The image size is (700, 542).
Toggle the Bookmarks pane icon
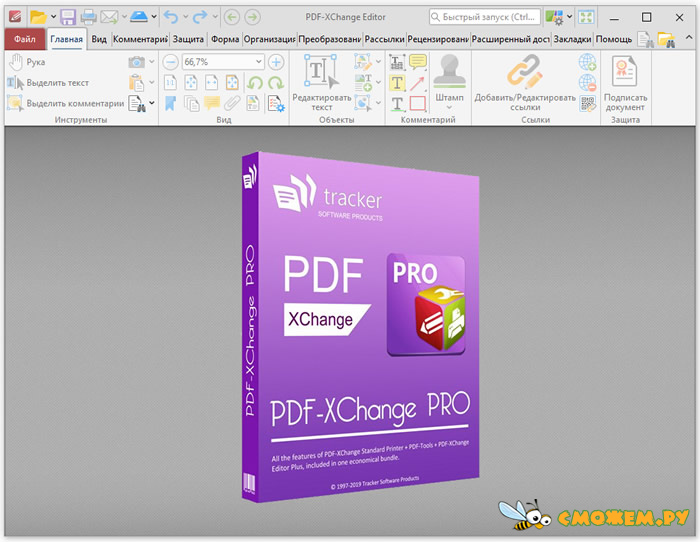(170, 103)
